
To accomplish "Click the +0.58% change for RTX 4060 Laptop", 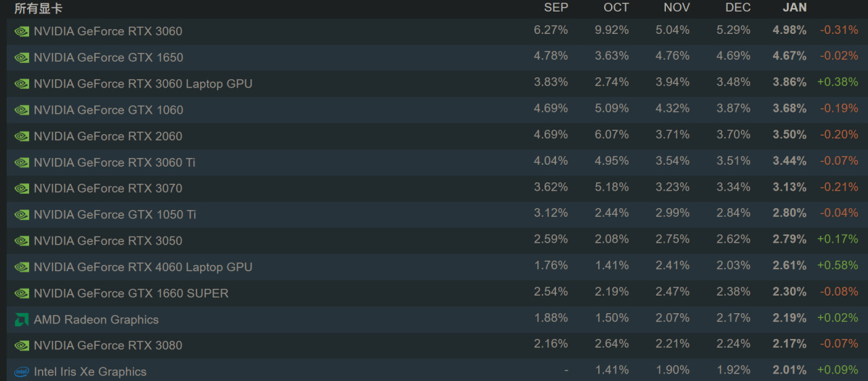I will point(837,265).
